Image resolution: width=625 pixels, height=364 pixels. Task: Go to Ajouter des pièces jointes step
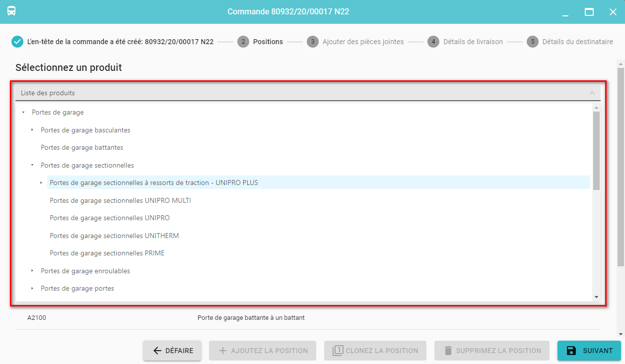363,42
